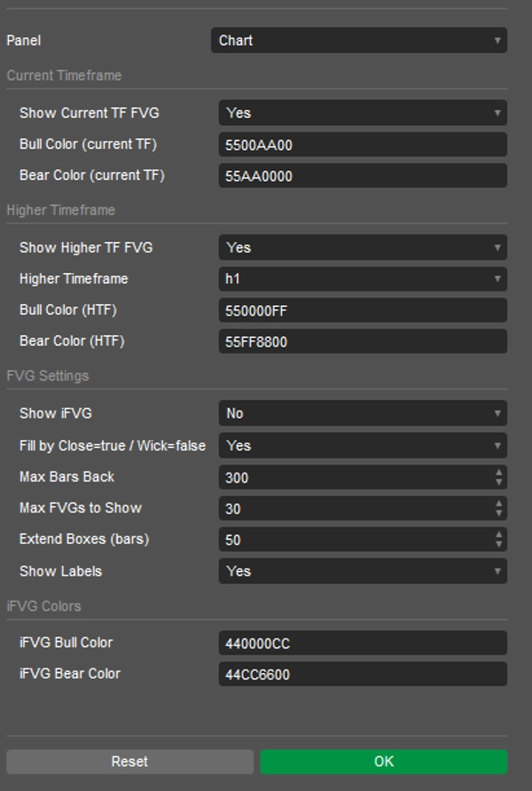Open the Panel dropdown set to Chart
Screen dimensions: 532x791
pyautogui.click(x=358, y=41)
